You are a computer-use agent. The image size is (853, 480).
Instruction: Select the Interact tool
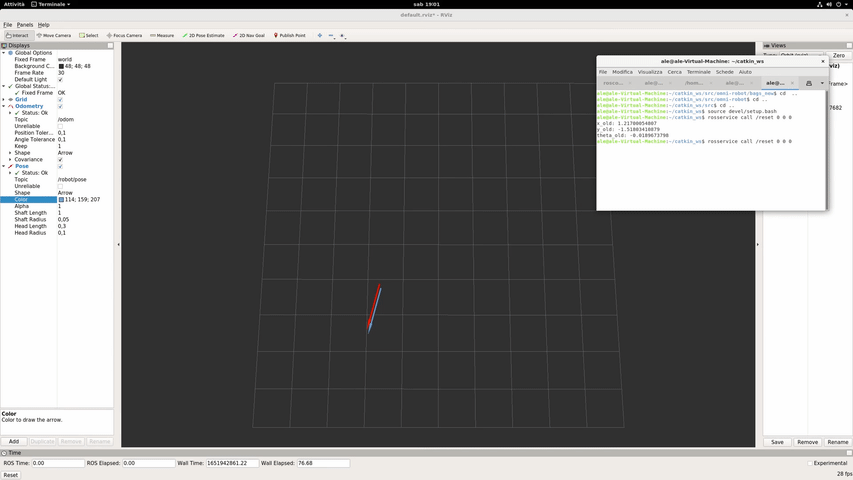pos(17,35)
